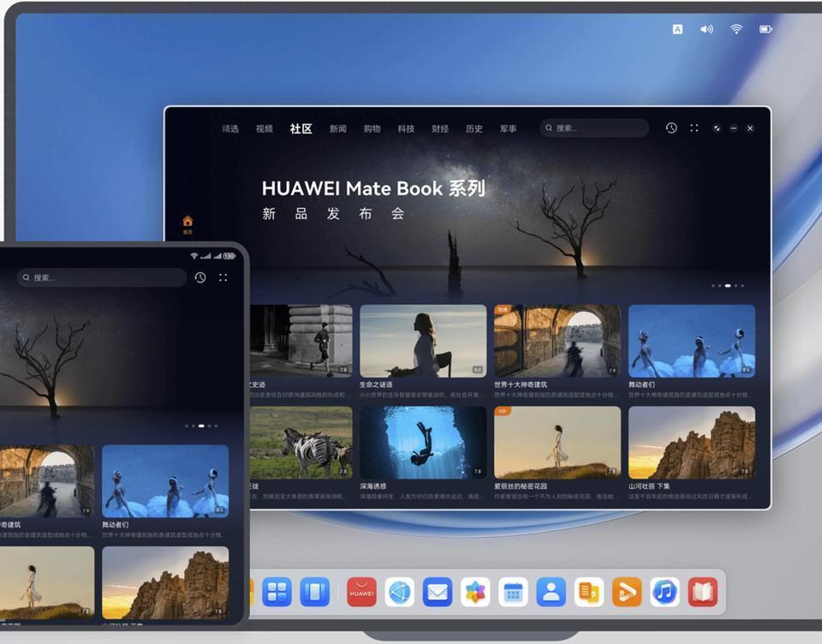Click the pin button beside the minimize button
The height and width of the screenshot is (644, 822).
pos(717,128)
